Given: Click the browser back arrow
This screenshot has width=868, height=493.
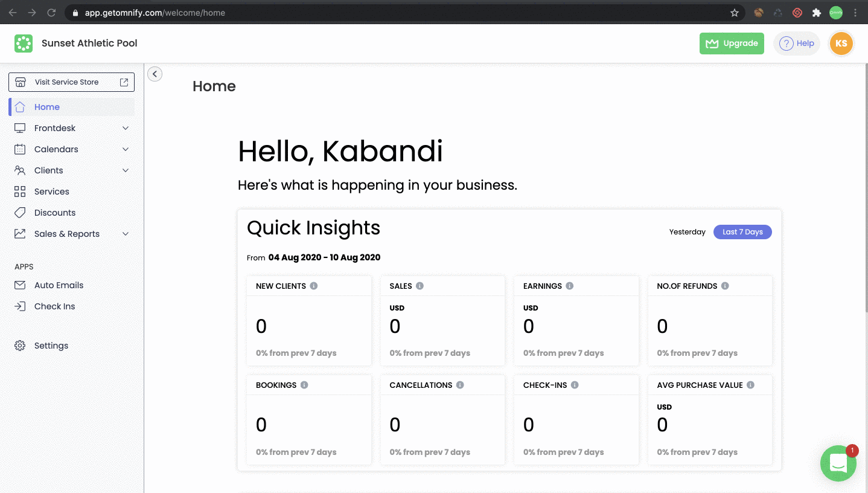Looking at the screenshot, I should point(13,13).
